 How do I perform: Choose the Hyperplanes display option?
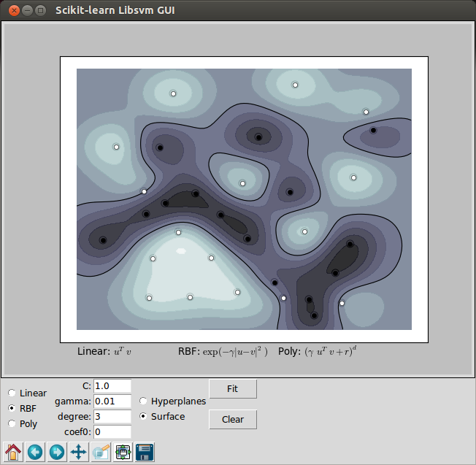pos(143,401)
